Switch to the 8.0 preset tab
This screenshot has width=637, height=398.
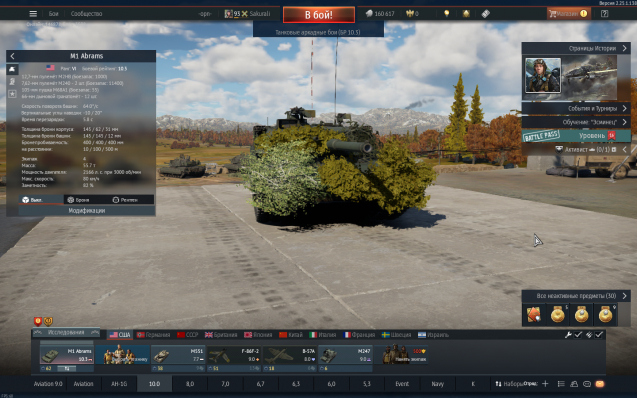190,384
